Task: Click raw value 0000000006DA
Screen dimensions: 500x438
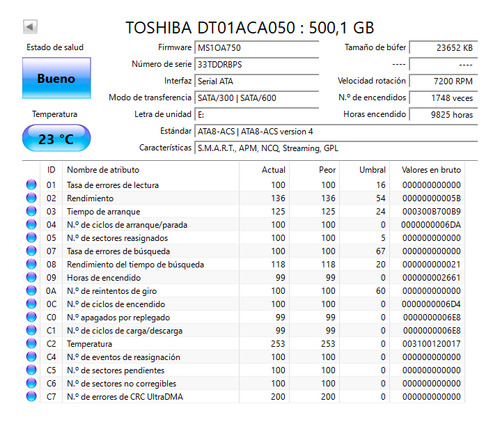Action: 431,225
